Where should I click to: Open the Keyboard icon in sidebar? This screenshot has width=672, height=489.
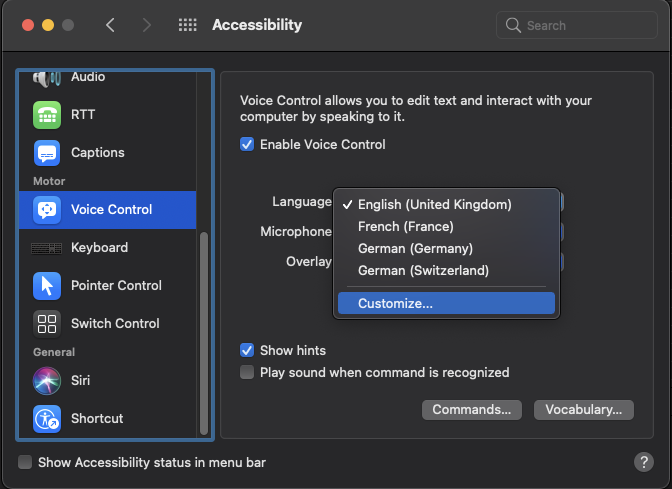[x=47, y=248]
